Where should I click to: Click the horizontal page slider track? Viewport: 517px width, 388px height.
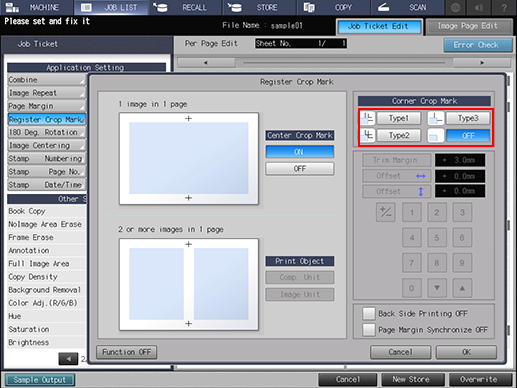(x=344, y=62)
